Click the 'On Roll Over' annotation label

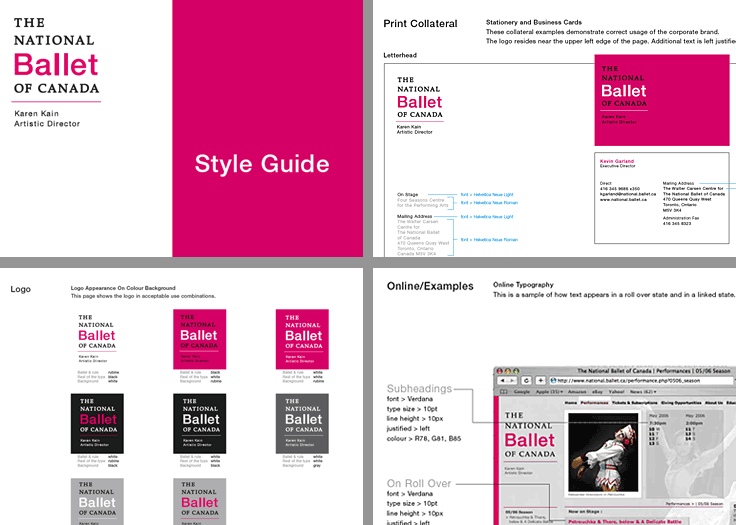(419, 484)
